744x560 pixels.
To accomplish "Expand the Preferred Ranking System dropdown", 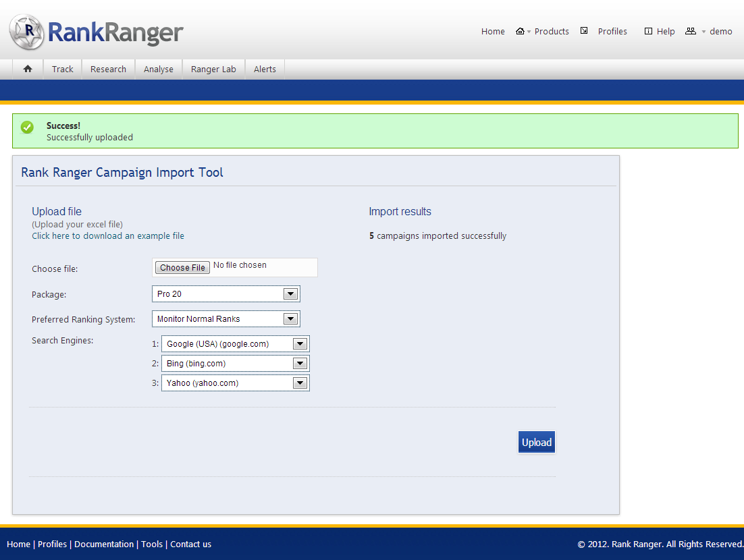I will 225,319.
